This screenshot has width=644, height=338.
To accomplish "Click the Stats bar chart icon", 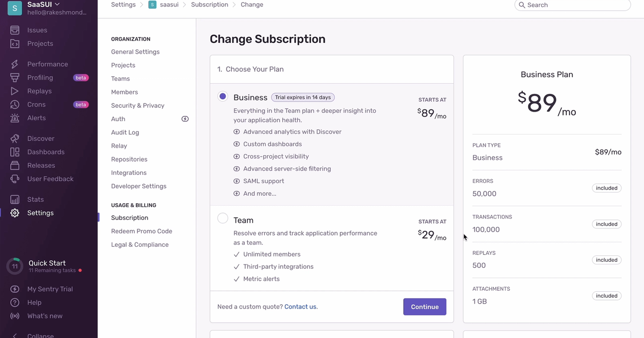I will pos(15,199).
